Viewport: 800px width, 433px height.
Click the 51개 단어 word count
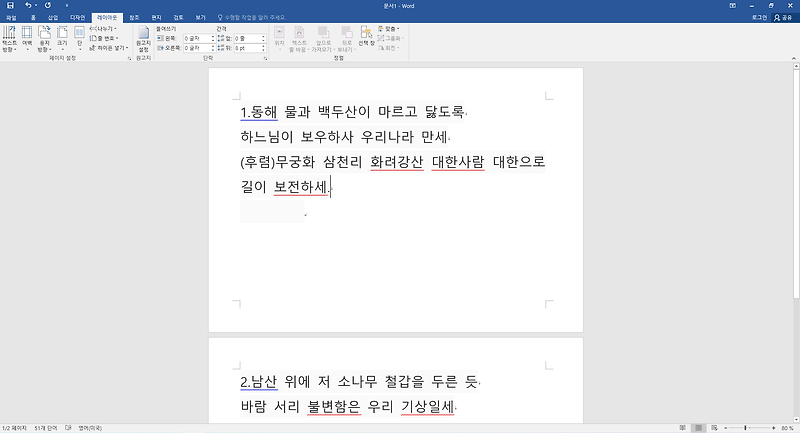coord(46,428)
